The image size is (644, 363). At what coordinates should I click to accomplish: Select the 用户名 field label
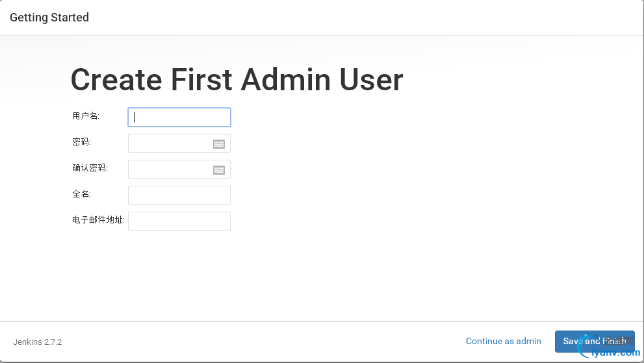click(86, 116)
